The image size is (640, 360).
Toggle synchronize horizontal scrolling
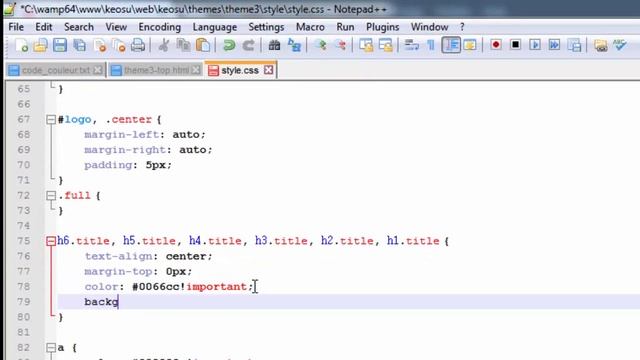(x=386, y=45)
